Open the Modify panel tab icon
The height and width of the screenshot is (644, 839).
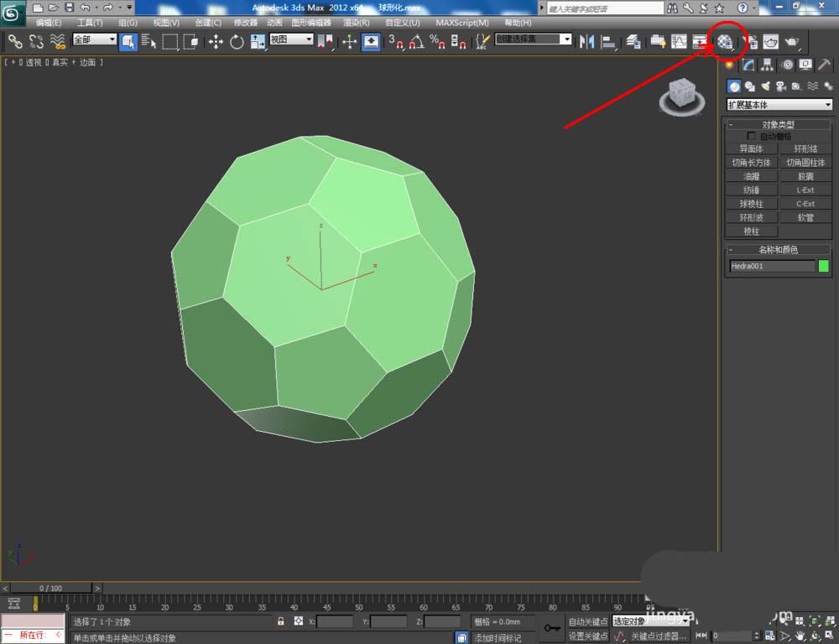pyautogui.click(x=748, y=65)
